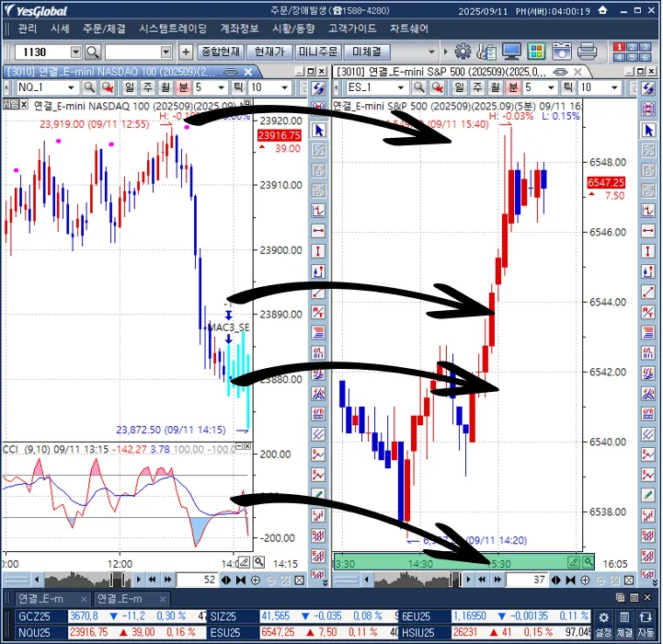Toggle minute (분) period on ES_1 chart

[x=513, y=87]
